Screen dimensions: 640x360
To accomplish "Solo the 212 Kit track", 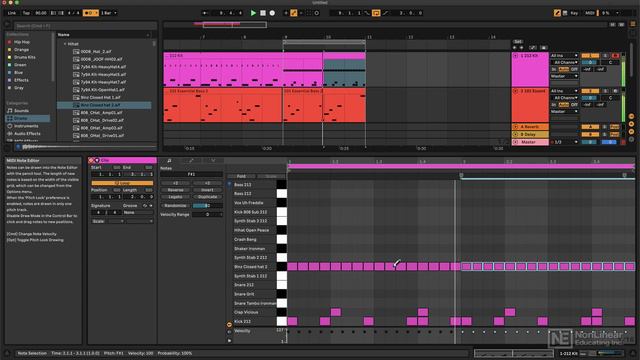I will [x=605, y=56].
